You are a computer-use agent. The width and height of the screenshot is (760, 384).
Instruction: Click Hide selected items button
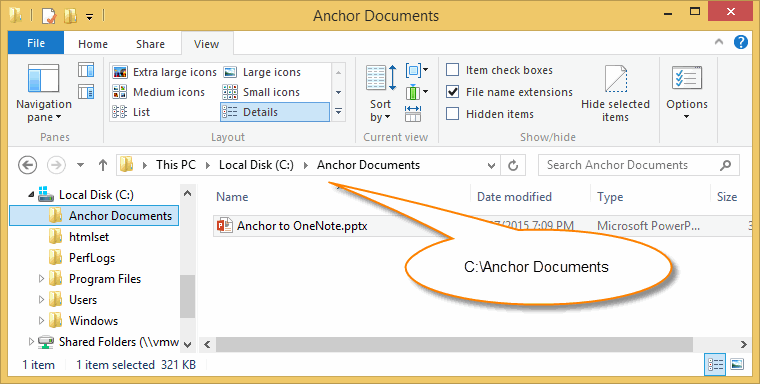coord(616,93)
